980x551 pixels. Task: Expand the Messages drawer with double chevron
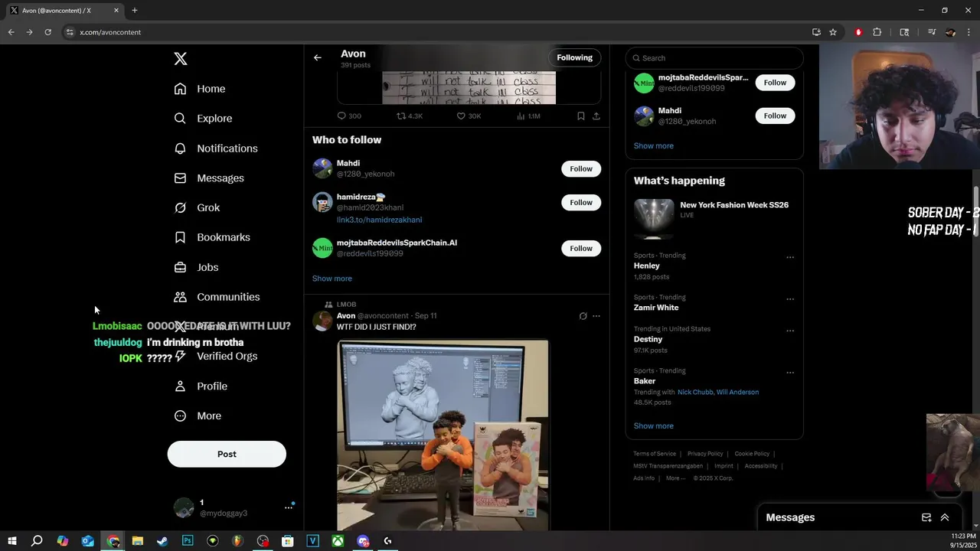tap(945, 517)
